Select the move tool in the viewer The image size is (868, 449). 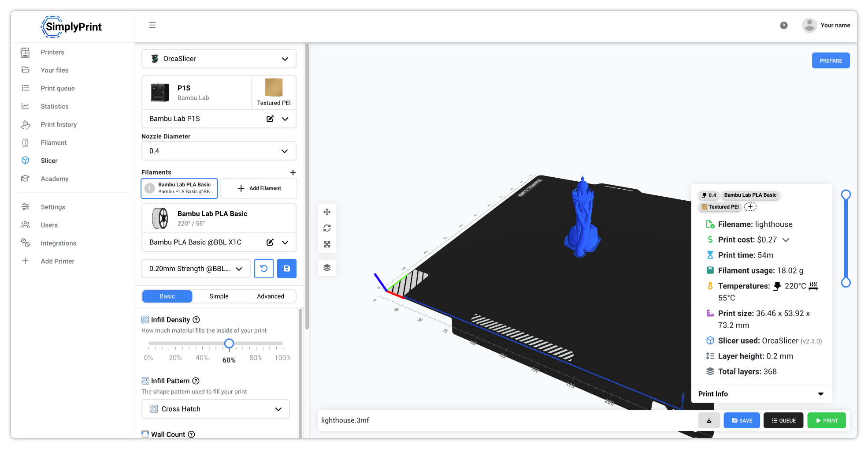[x=327, y=212]
